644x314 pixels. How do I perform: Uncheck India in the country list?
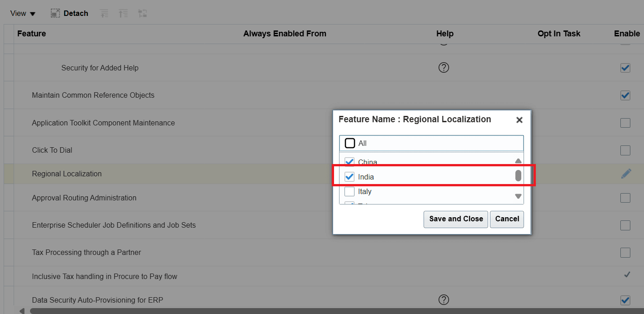tap(349, 177)
